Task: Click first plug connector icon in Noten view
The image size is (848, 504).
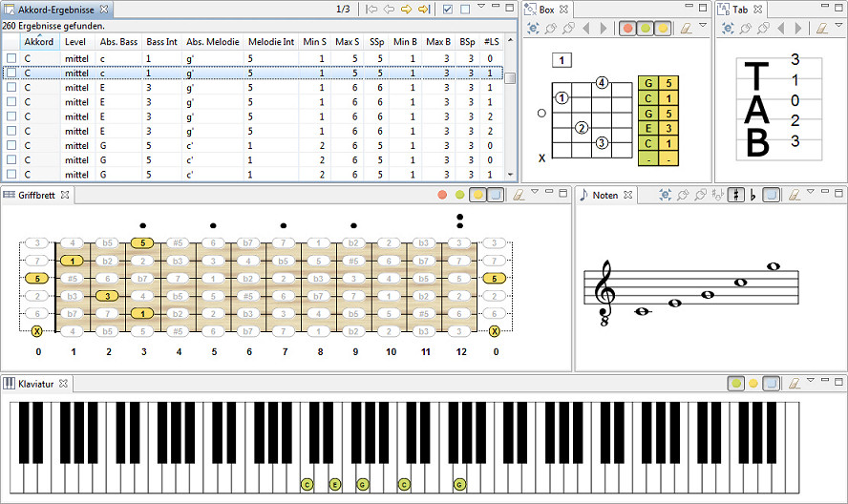Action: (683, 195)
